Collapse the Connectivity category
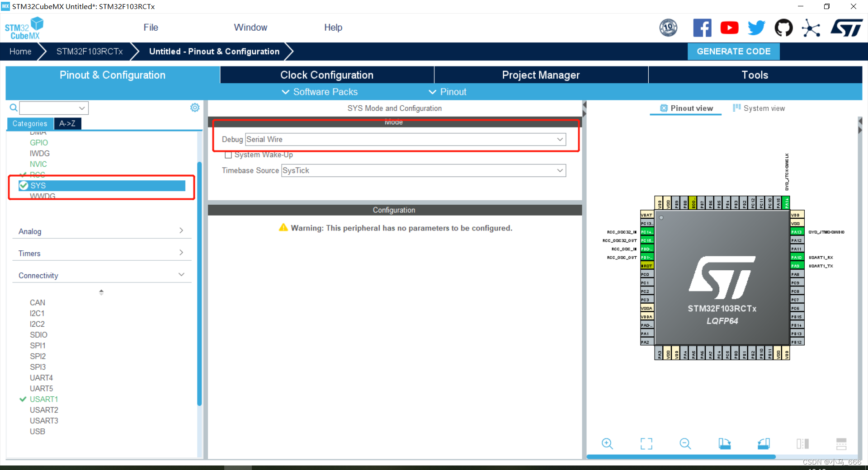868x470 pixels. point(101,275)
